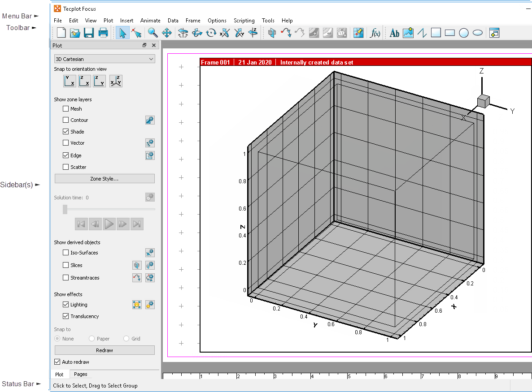Open the Insert menu
This screenshot has width=532, height=392.
[126, 21]
